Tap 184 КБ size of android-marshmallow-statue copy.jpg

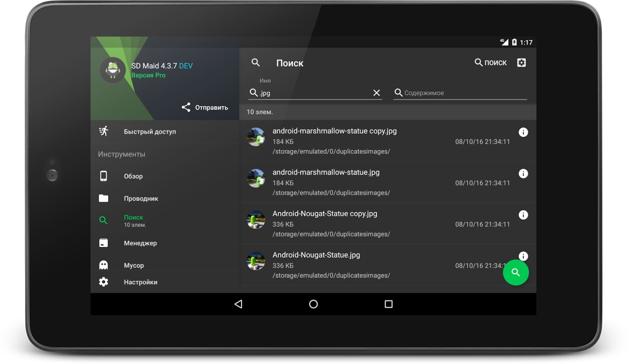coord(283,142)
